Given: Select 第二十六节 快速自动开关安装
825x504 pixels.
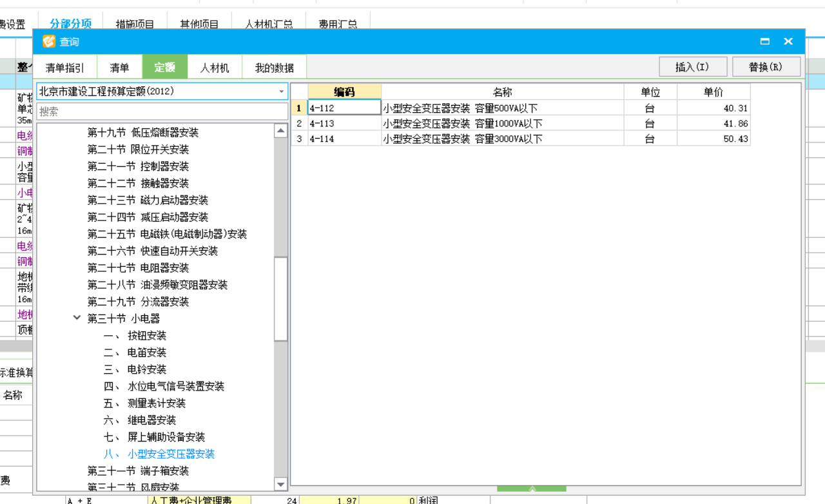Looking at the screenshot, I should pyautogui.click(x=153, y=251).
